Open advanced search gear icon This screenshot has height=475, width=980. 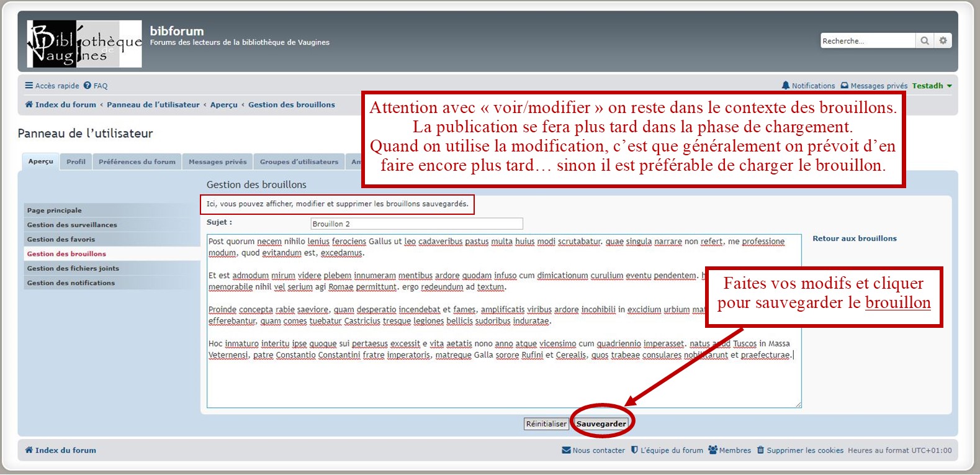click(943, 41)
